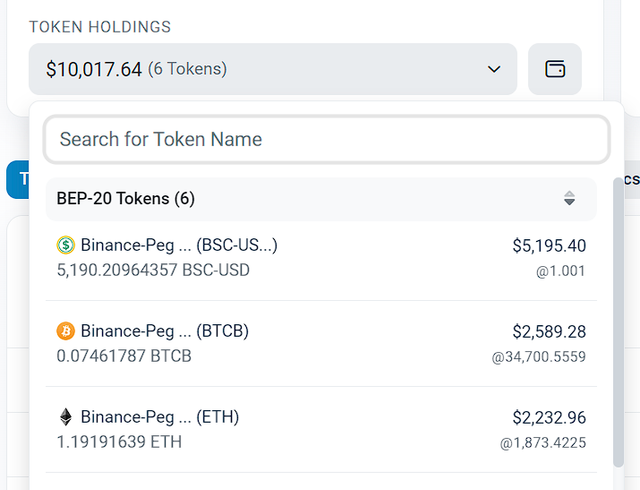Click the 0.07461787 BTCB balance text

click(124, 356)
